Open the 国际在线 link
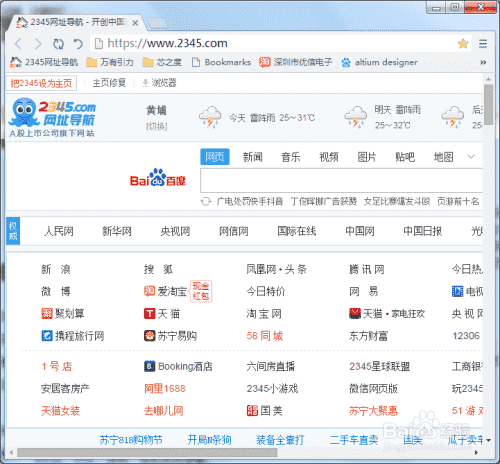The height and width of the screenshot is (464, 500). coord(297,231)
